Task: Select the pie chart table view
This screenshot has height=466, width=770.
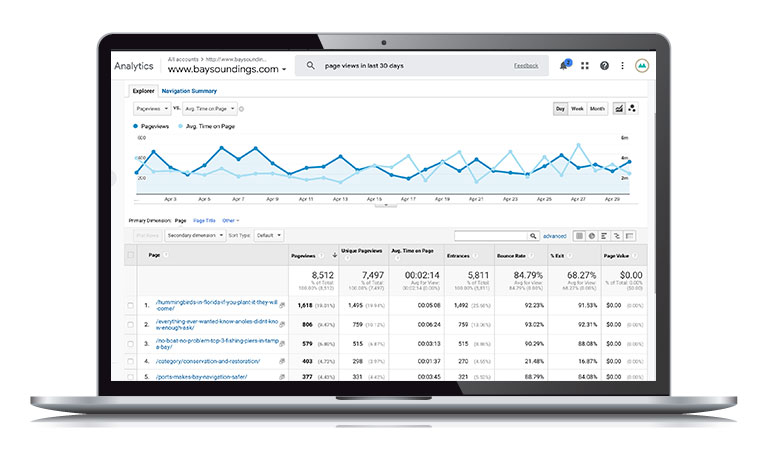Action: [590, 236]
